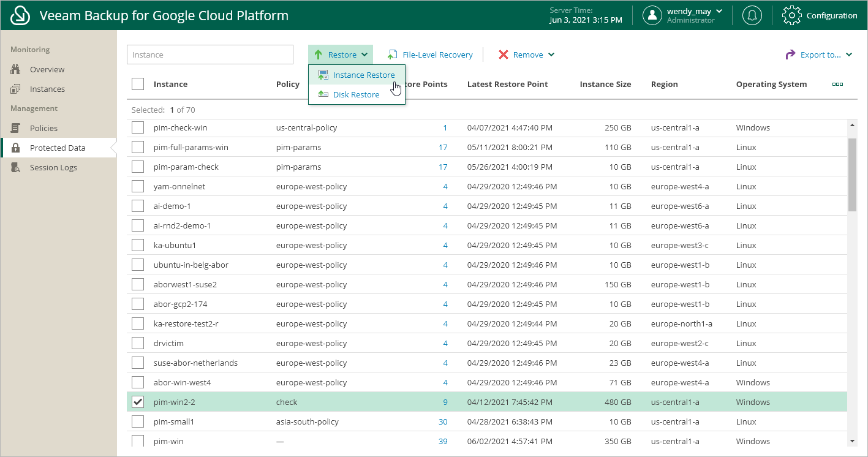
Task: Click the Policies sidebar icon
Action: click(x=16, y=128)
